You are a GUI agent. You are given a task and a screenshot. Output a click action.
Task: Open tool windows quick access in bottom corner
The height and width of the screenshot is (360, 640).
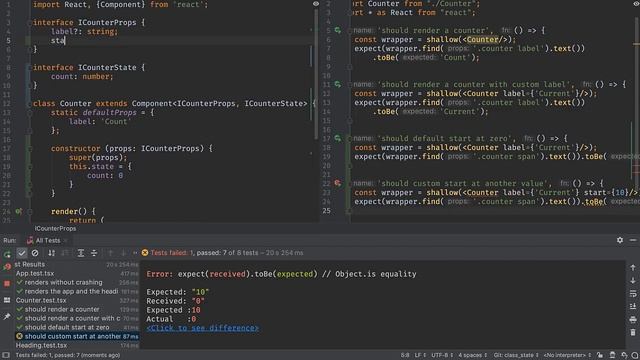pos(6,355)
